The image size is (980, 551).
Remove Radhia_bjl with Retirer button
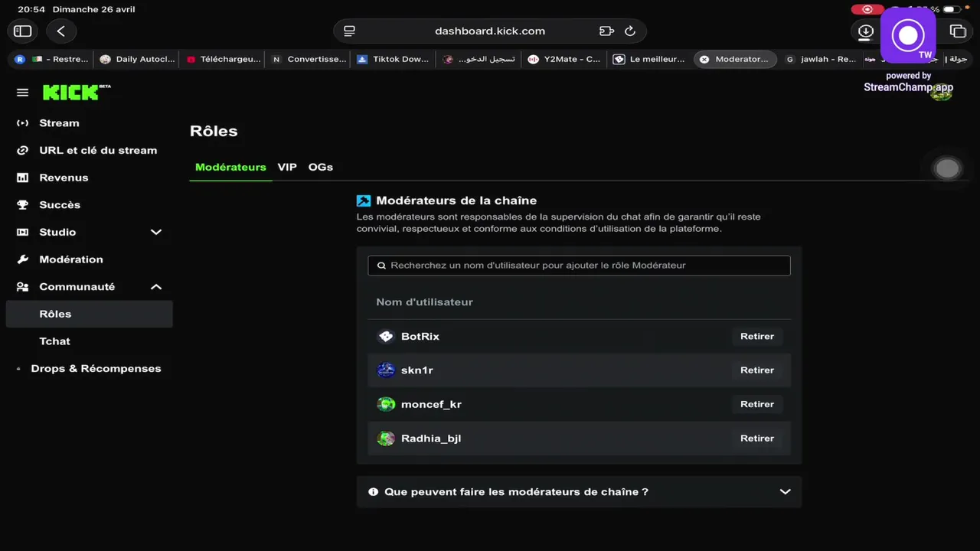[756, 439]
